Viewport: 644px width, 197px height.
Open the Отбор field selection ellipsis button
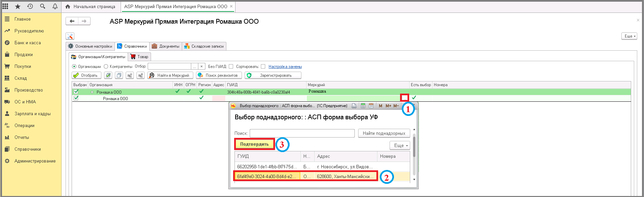194,67
